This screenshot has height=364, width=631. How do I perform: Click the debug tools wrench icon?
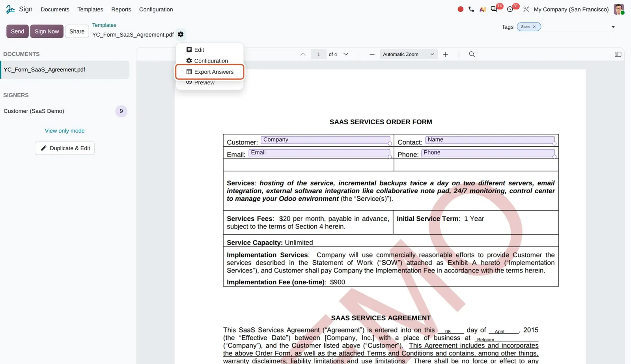[x=526, y=9]
